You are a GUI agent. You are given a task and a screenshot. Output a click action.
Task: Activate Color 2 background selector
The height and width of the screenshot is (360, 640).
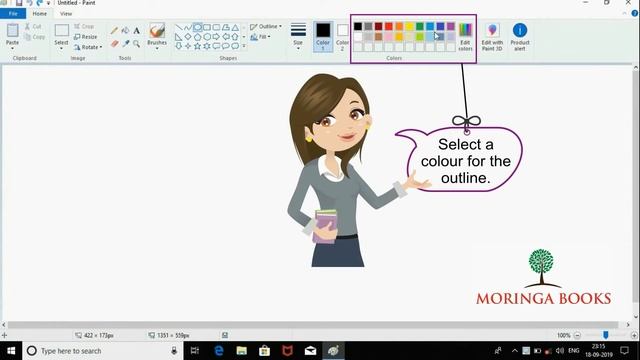click(342, 37)
